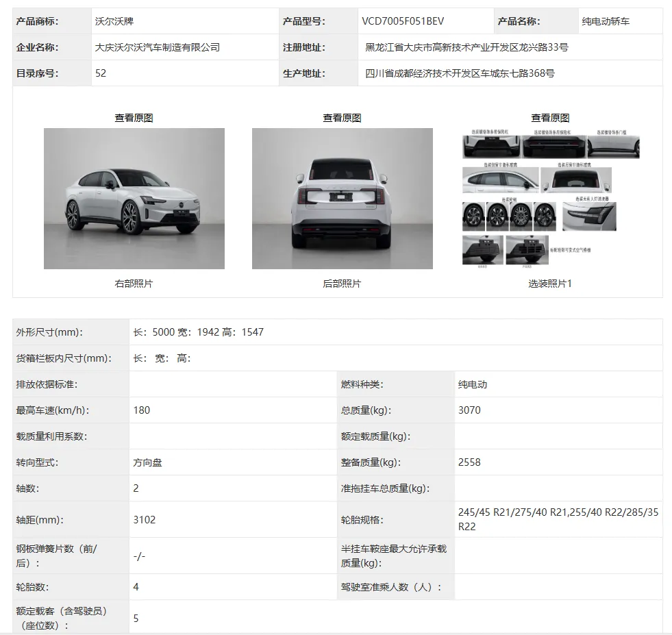The height and width of the screenshot is (635, 672).
Task: Select curb weight value 2558
Action: pos(469,462)
